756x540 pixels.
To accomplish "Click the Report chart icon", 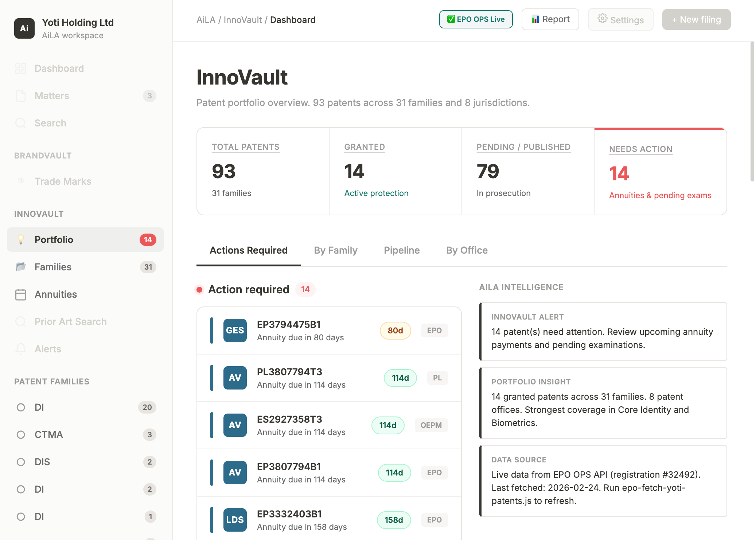I will (535, 19).
